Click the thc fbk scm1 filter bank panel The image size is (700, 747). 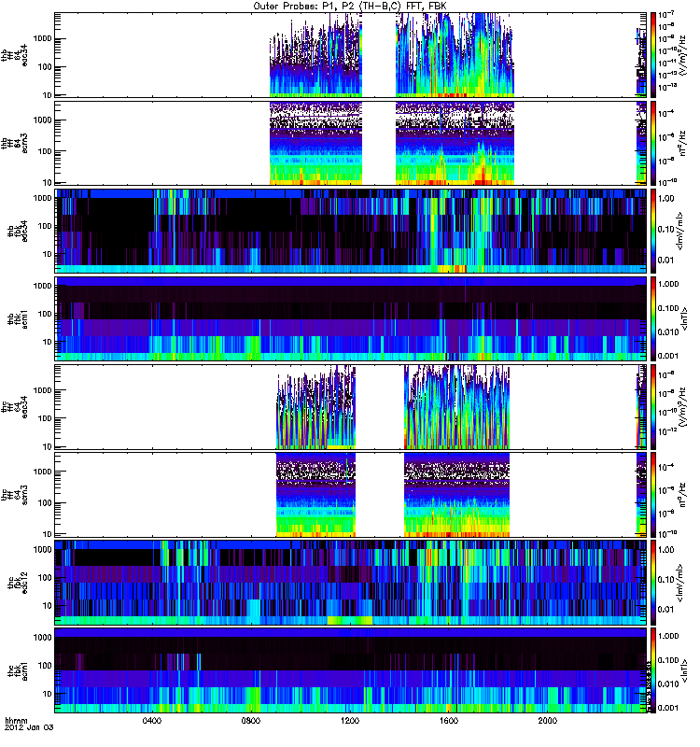click(351, 670)
